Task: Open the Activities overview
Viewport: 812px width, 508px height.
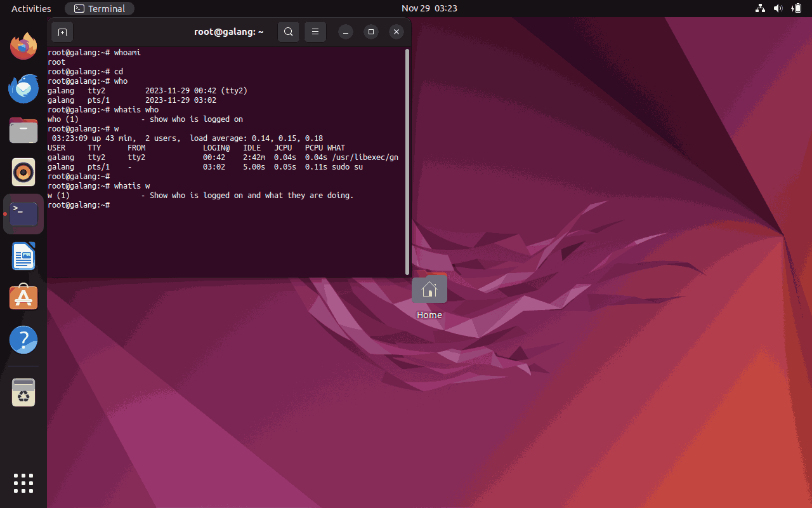Action: point(31,8)
